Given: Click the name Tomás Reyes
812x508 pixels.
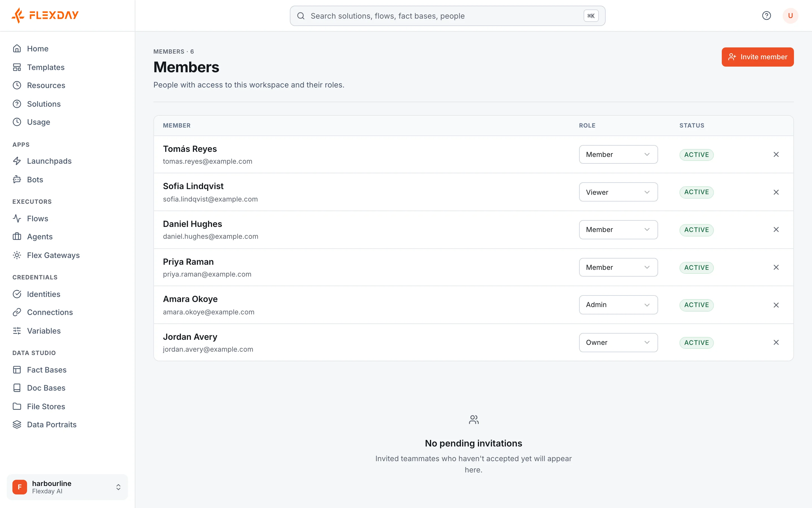Looking at the screenshot, I should click(189, 149).
